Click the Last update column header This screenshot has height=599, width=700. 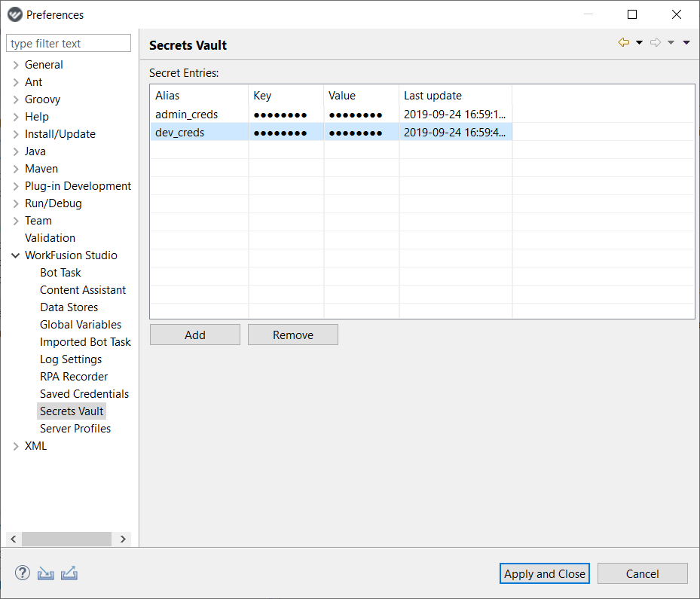click(x=455, y=96)
